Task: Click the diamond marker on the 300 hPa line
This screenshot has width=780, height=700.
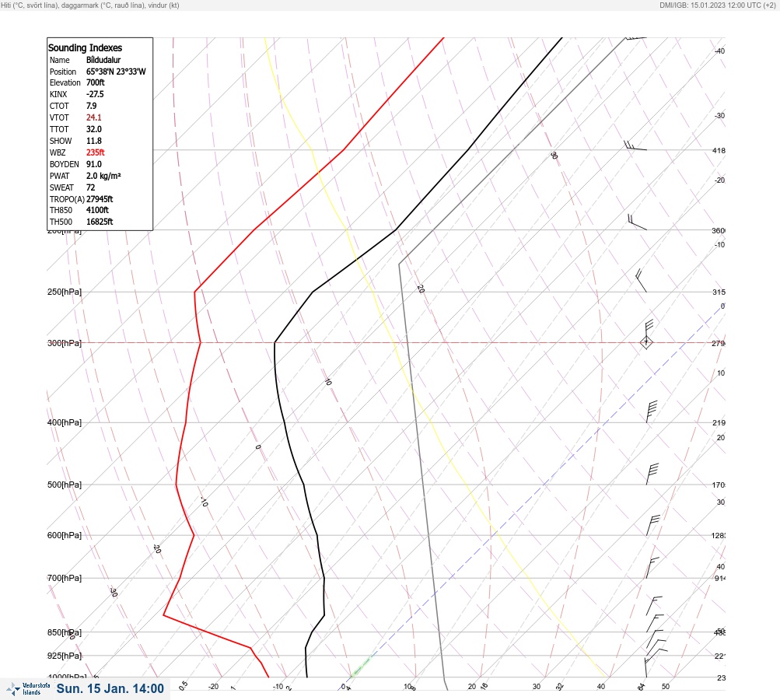Action: [646, 342]
